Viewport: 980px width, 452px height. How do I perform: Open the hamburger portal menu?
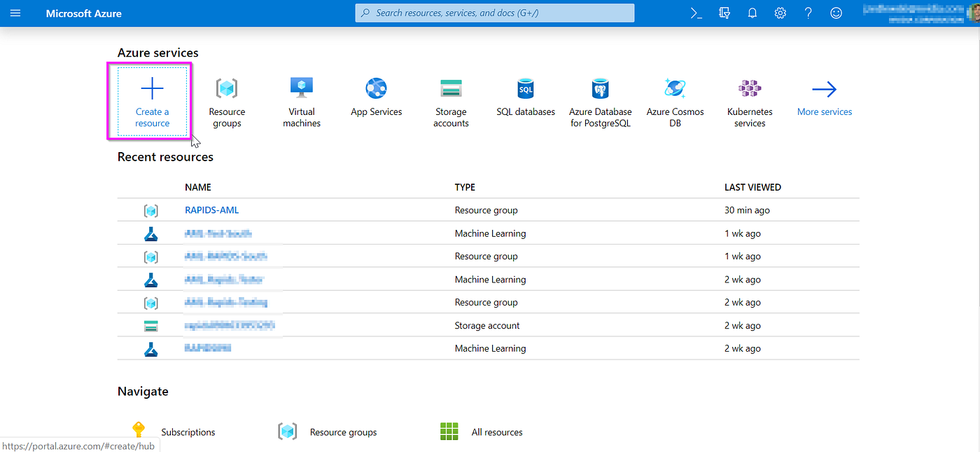(x=15, y=13)
